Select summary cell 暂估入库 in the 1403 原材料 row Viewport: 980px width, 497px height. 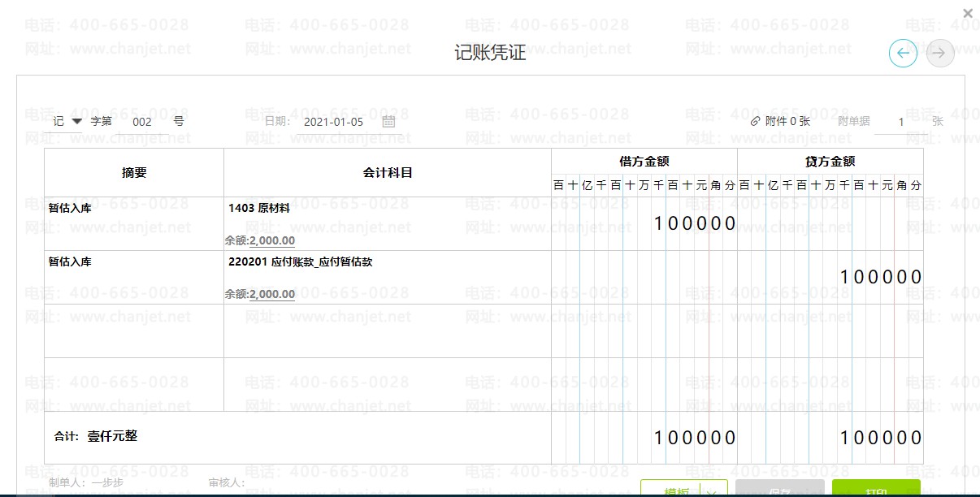tap(134, 223)
